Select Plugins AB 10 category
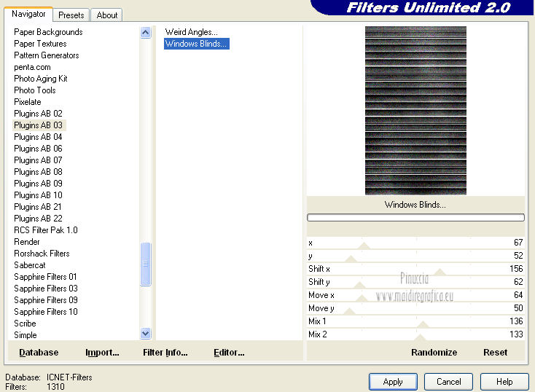This screenshot has width=535, height=392. pos(38,195)
